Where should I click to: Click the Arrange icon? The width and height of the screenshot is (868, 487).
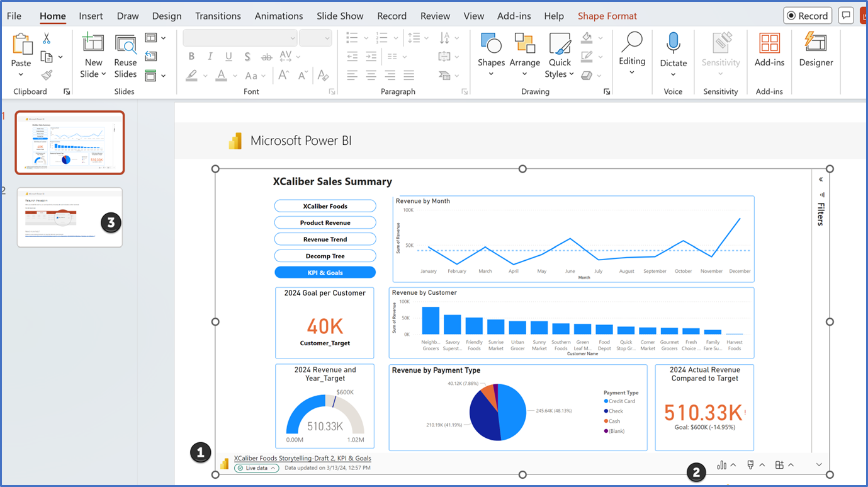tap(524, 44)
